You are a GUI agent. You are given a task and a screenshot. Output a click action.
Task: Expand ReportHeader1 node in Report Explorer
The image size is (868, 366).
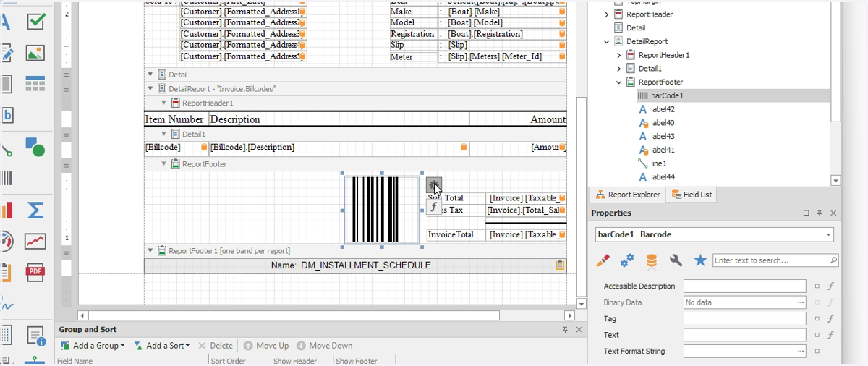tap(619, 55)
